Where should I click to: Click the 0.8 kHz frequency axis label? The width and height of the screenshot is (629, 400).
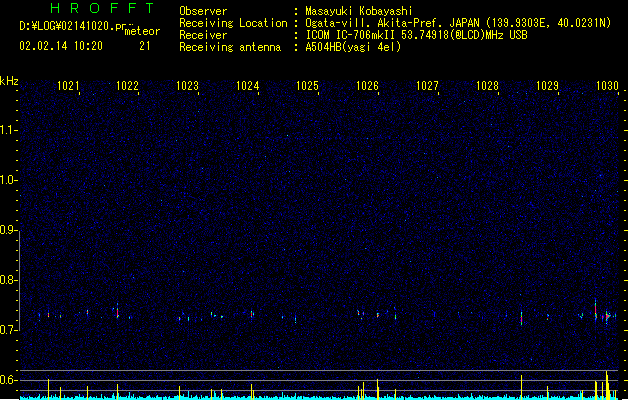8,280
